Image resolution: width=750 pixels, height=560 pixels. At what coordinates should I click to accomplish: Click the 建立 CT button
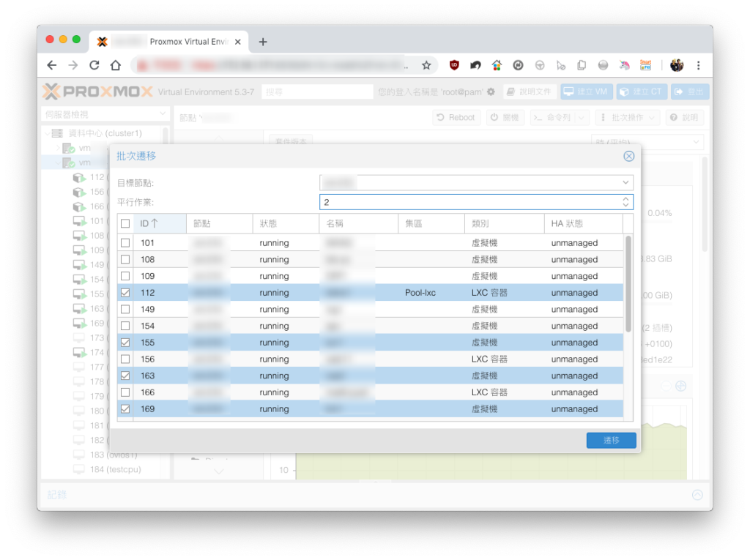coord(642,92)
